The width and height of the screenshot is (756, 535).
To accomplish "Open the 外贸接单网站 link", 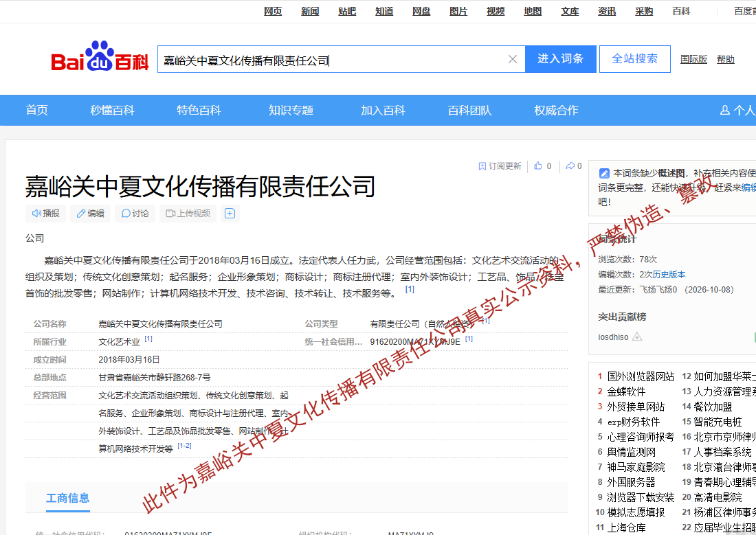I will (x=636, y=407).
